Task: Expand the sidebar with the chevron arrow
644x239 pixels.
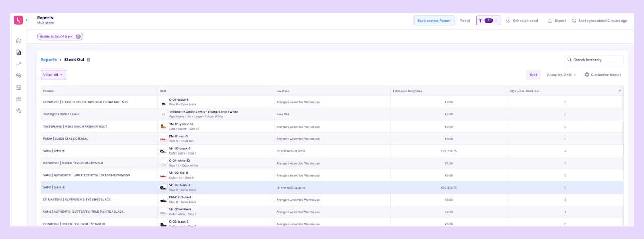Action: (27, 20)
